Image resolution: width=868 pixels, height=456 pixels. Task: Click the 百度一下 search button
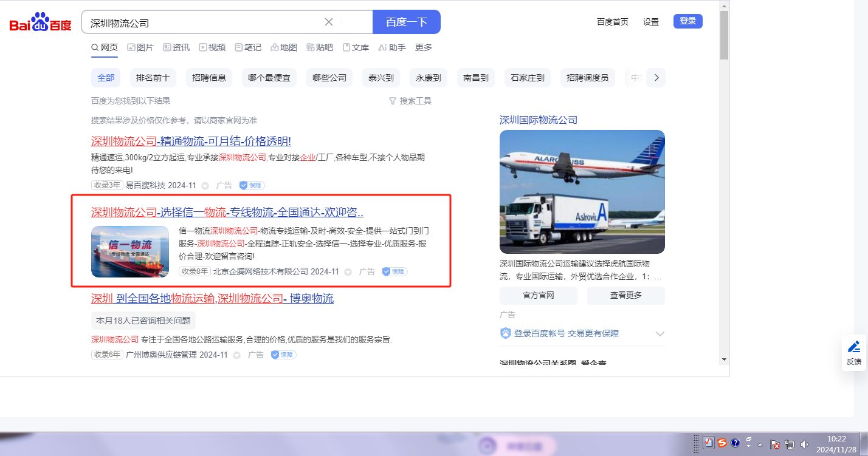(x=407, y=22)
